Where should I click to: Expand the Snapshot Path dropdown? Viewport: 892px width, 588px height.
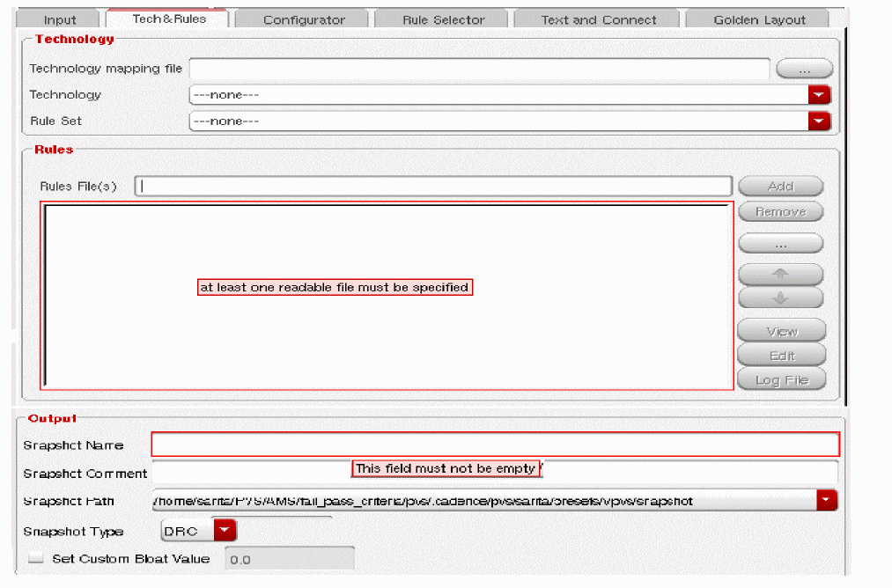[826, 501]
